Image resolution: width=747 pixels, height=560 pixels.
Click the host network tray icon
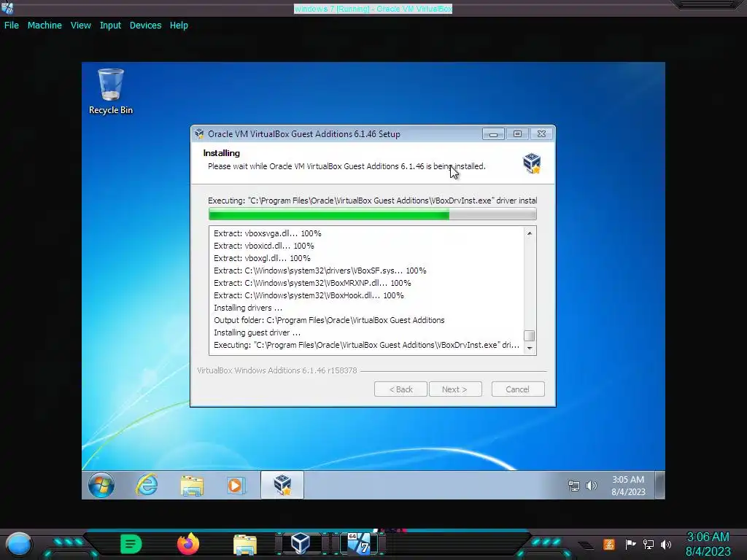[x=649, y=544]
